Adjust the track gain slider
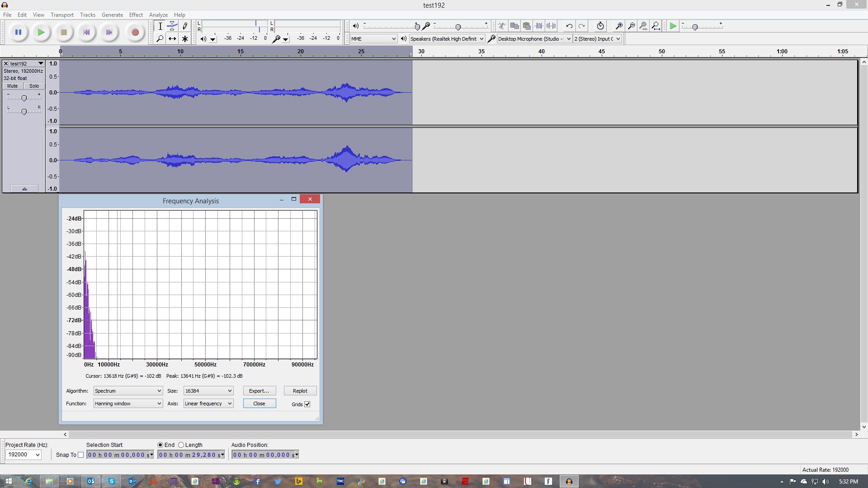868x488 pixels. tap(24, 98)
